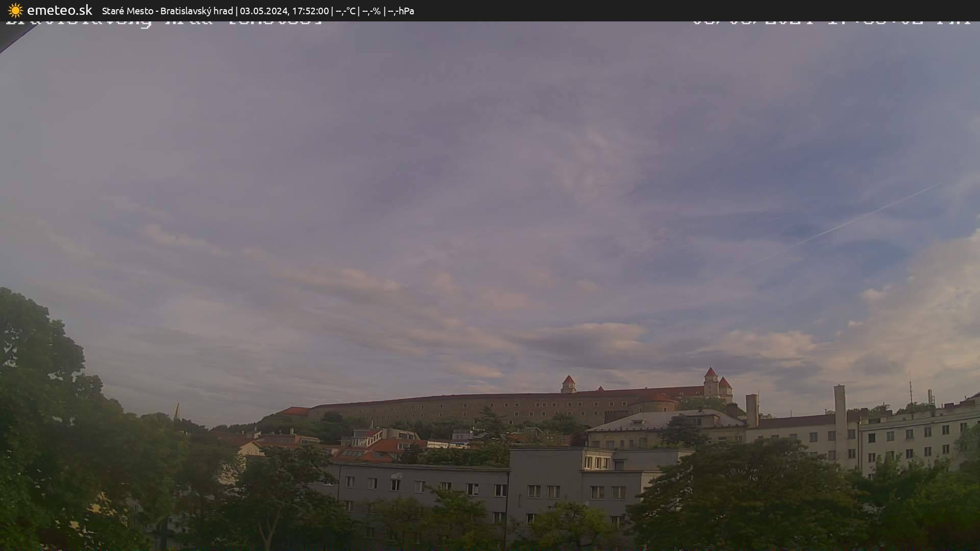Toggle the humidity display showing --,-%

coord(373,10)
